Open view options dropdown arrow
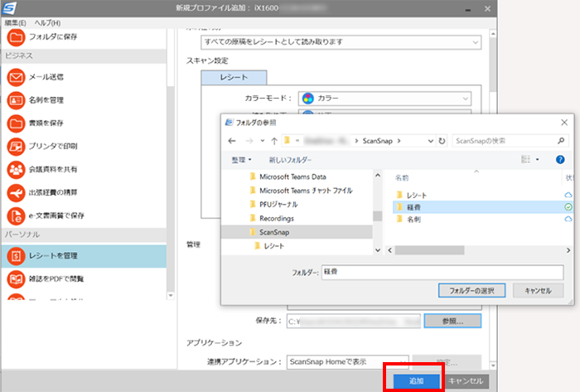Screen dimensions: 580x392 (538, 159)
